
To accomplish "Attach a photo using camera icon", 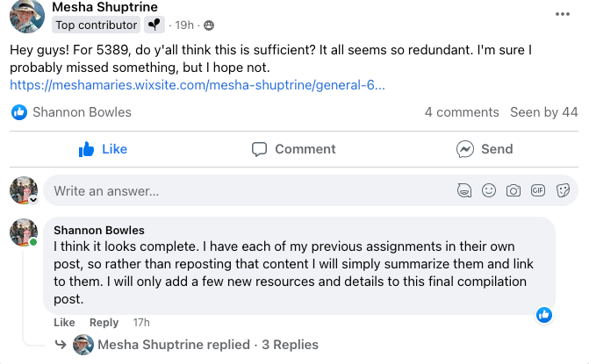I will tap(514, 190).
